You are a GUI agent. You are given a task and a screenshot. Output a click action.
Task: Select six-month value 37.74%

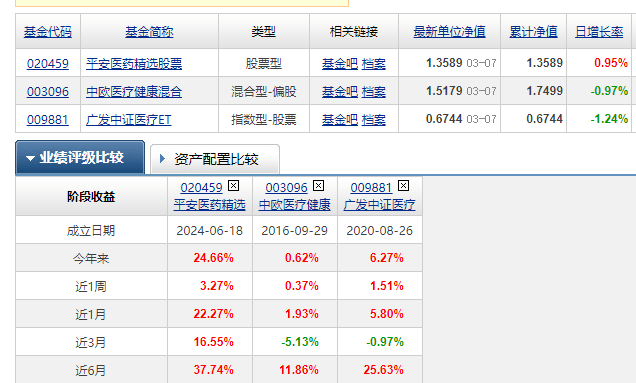(213, 370)
